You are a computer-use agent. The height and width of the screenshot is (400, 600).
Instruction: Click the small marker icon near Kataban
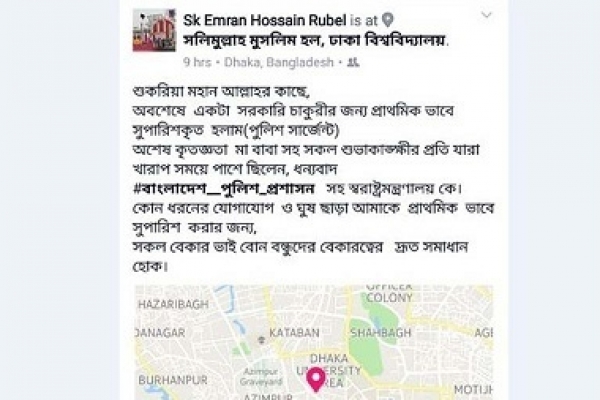pyautogui.click(x=261, y=339)
